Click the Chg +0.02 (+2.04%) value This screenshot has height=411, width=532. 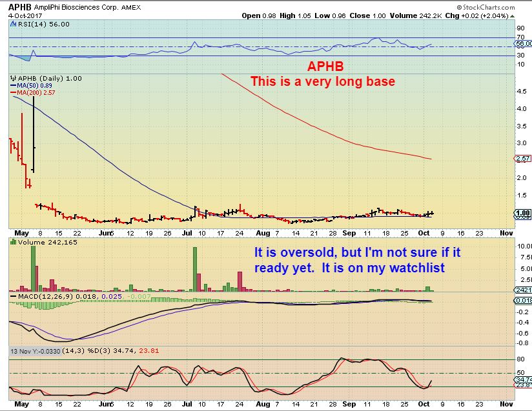[476, 15]
